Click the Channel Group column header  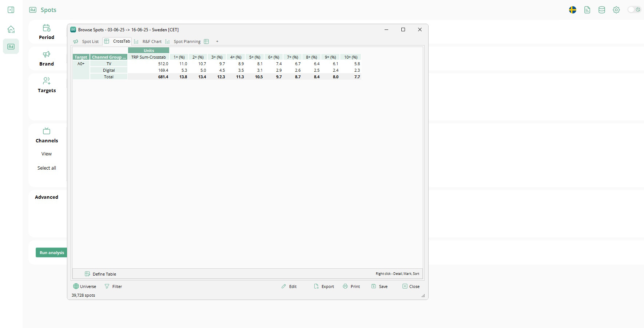click(x=108, y=57)
